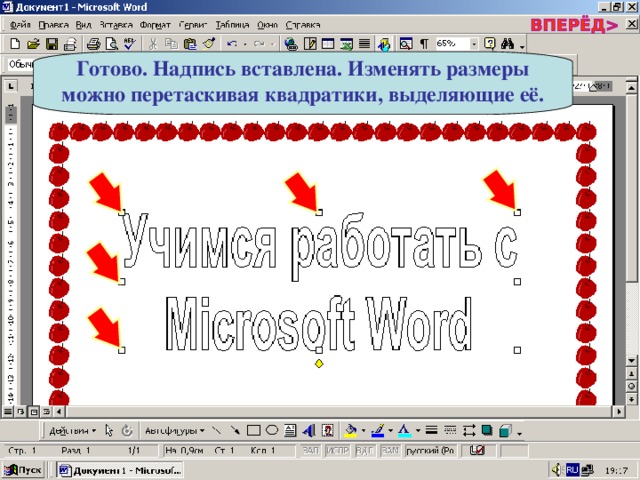Image resolution: width=640 pixels, height=480 pixels.
Task: Insert WordArt from drawing toolbar
Action: click(309, 430)
